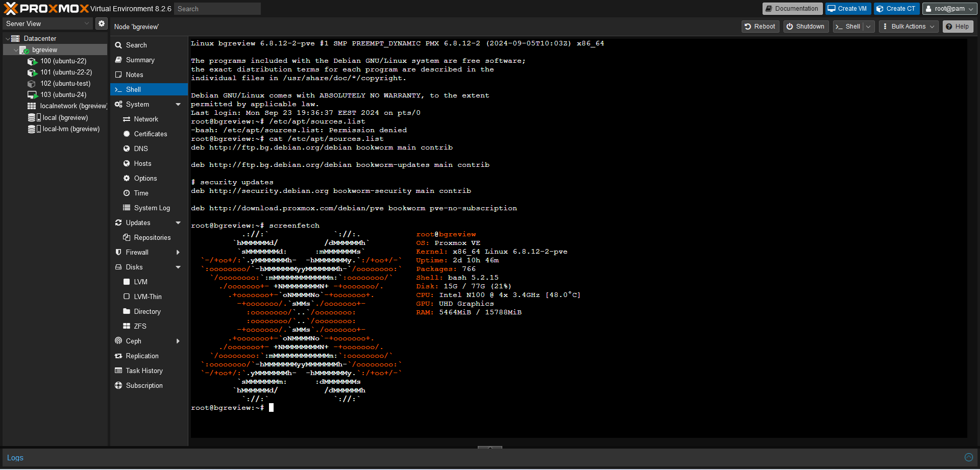Open container 101 (ubuntu-22-2)
Image resolution: width=980 pixels, height=470 pixels.
[x=66, y=72]
